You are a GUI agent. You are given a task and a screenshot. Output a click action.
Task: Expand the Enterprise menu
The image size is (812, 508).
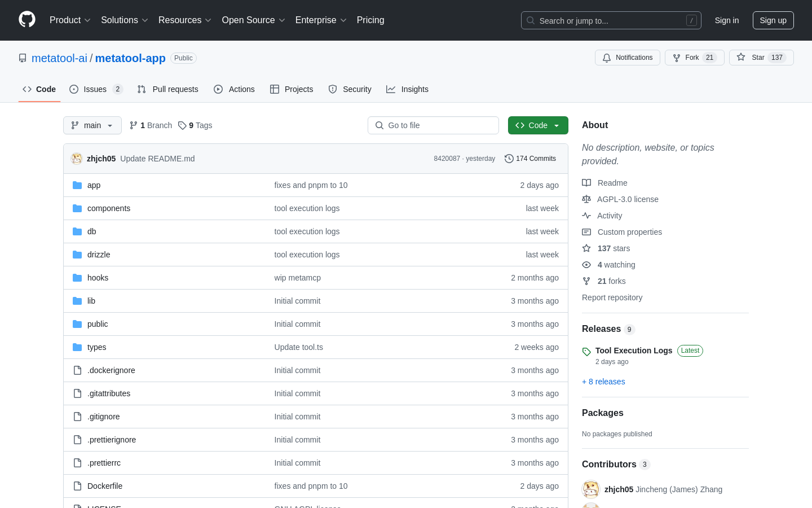click(321, 20)
